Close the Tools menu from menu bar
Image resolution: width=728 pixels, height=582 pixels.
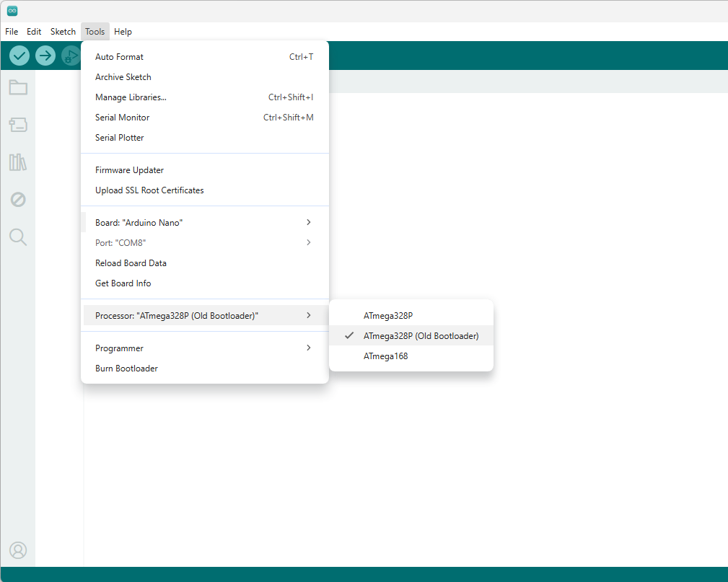tap(95, 32)
